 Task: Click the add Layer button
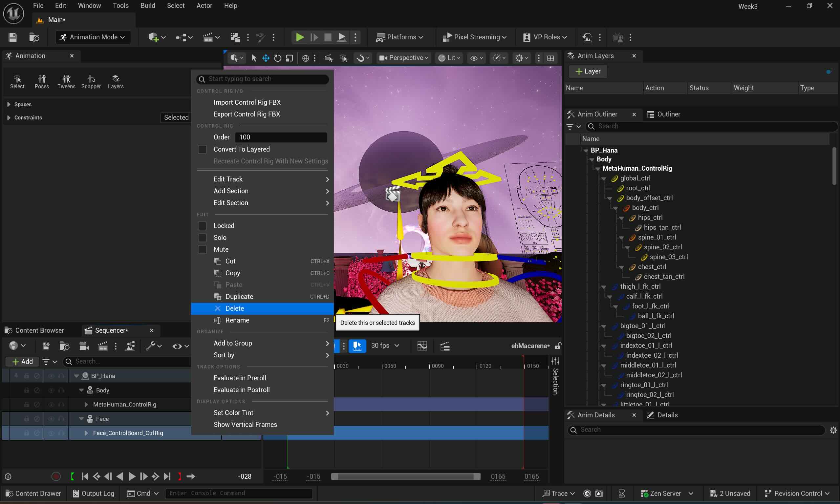588,71
